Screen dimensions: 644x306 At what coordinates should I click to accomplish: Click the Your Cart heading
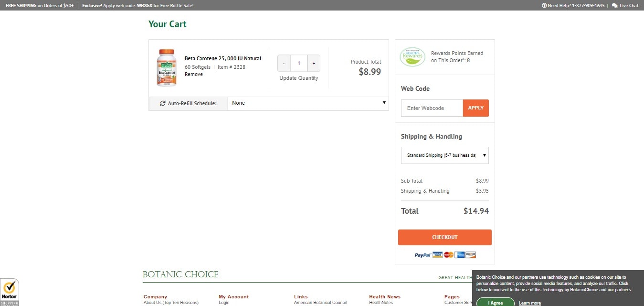(x=168, y=24)
